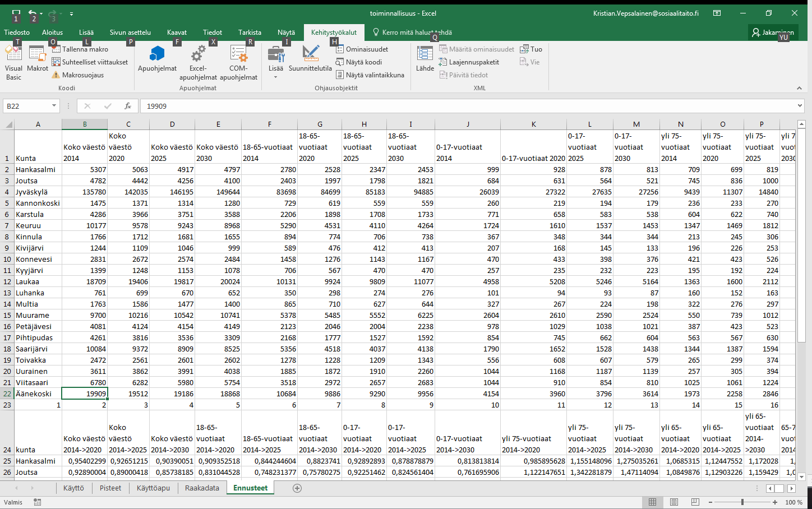Select column D header
The height and width of the screenshot is (509, 812).
tap(172, 124)
